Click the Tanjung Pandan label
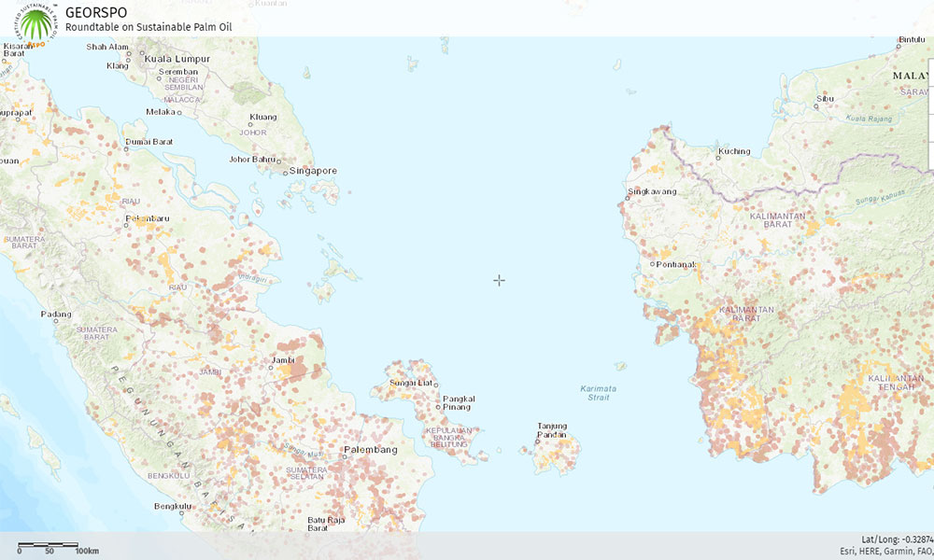 [x=552, y=430]
